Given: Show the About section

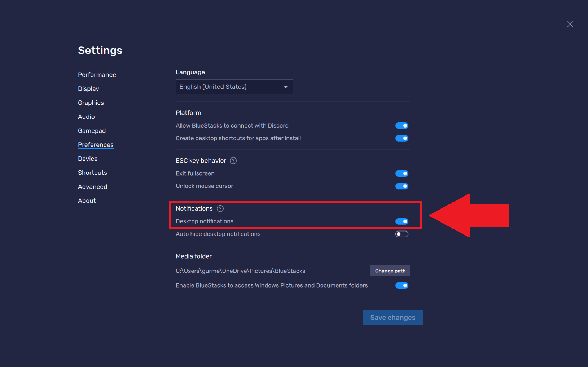Looking at the screenshot, I should (x=87, y=201).
